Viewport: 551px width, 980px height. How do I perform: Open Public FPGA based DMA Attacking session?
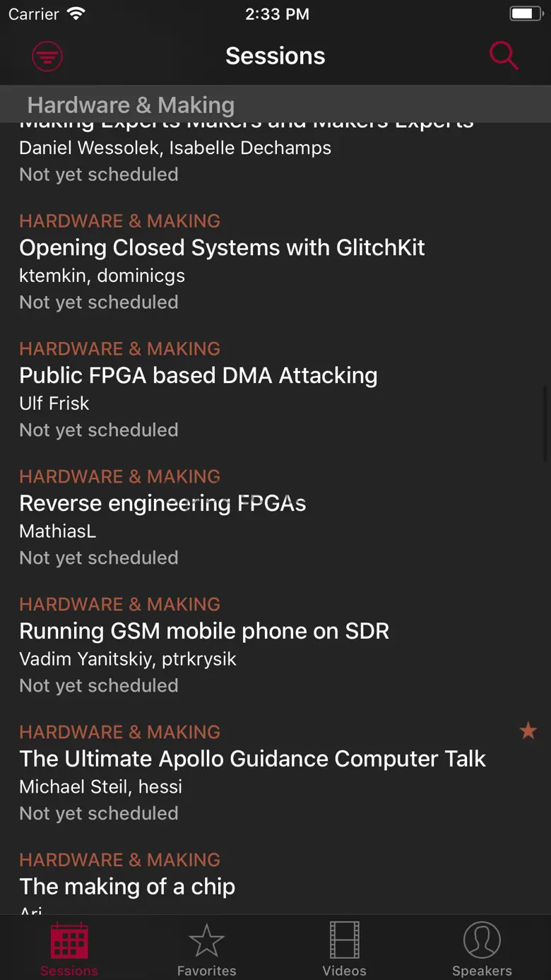(x=199, y=376)
